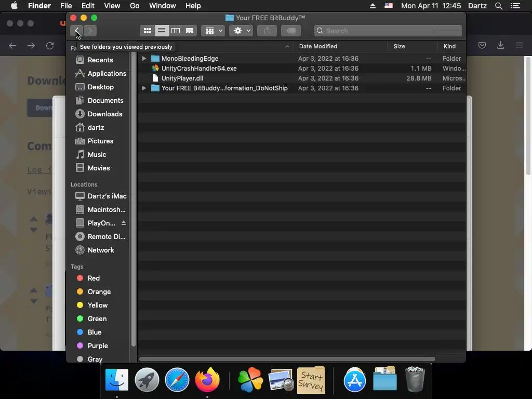532x399 pixels.
Task: Open the Window menu
Action: pos(163,6)
